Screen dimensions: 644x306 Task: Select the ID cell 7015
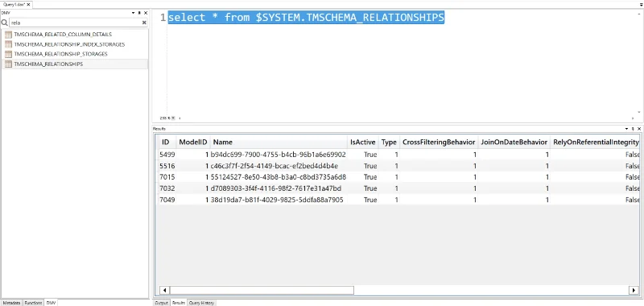click(167, 177)
